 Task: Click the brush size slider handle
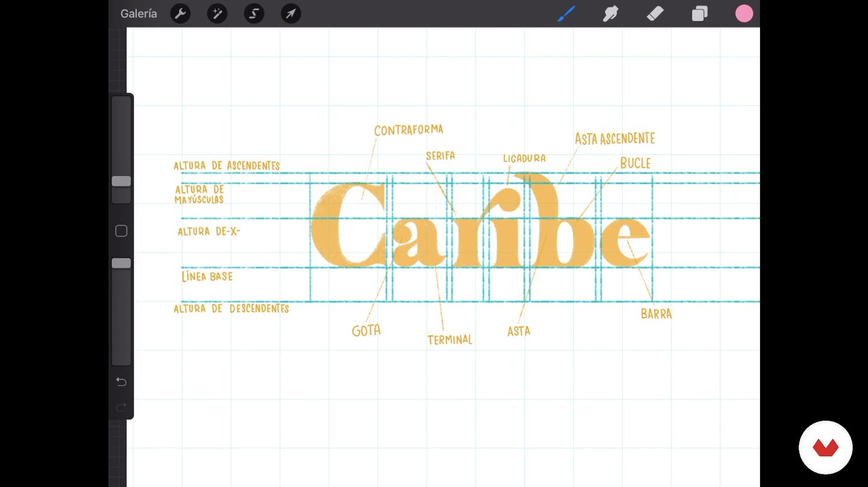pos(121,181)
